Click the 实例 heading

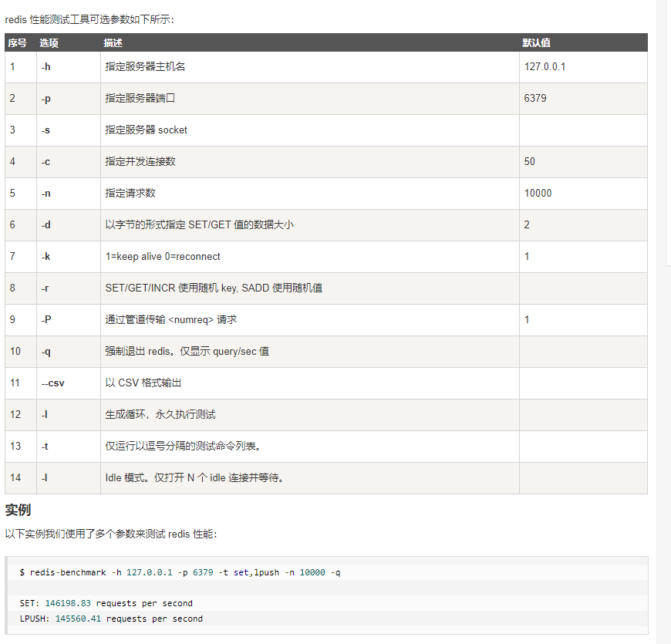(x=18, y=510)
